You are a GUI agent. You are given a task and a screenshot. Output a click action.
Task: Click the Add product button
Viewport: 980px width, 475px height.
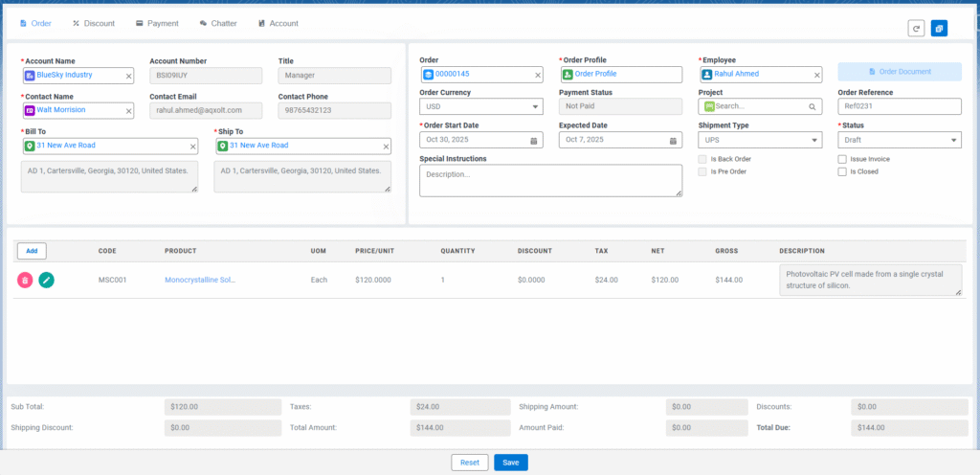pyautogui.click(x=32, y=251)
